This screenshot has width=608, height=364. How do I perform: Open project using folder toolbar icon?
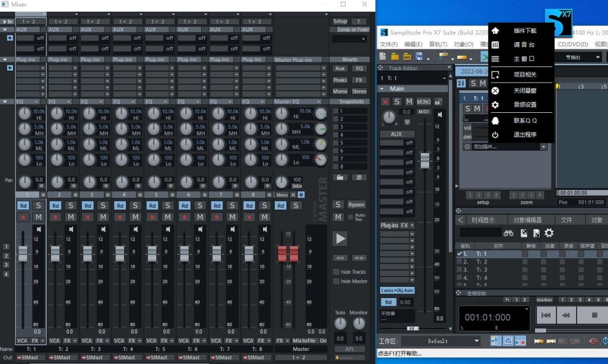[x=395, y=56]
